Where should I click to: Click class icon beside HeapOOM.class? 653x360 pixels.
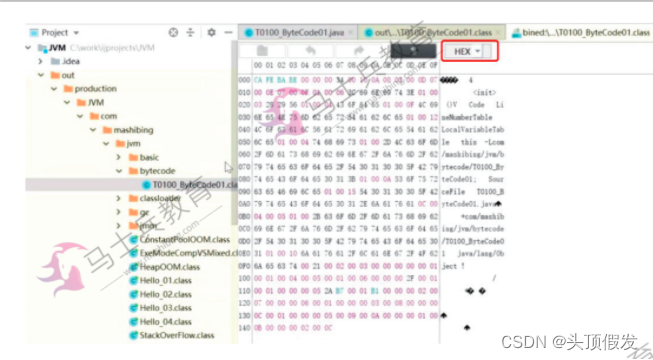134,267
